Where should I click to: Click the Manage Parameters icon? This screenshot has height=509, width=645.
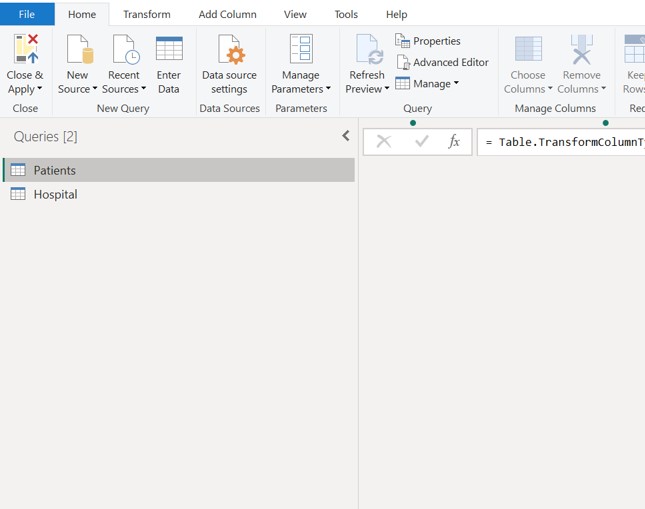pos(300,50)
